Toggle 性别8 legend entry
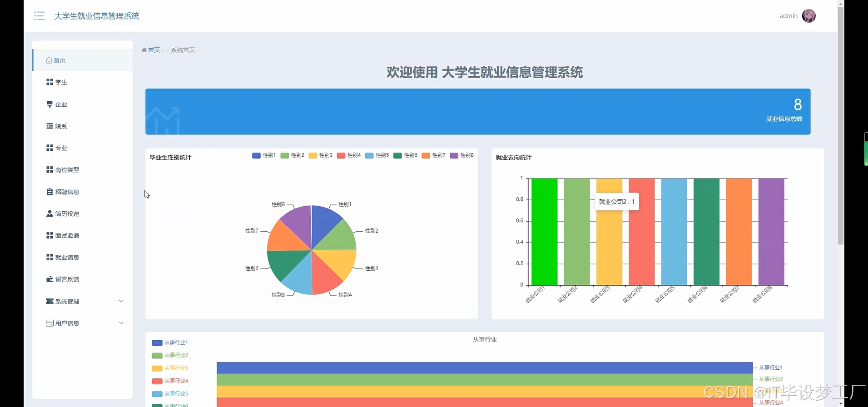 (x=461, y=155)
